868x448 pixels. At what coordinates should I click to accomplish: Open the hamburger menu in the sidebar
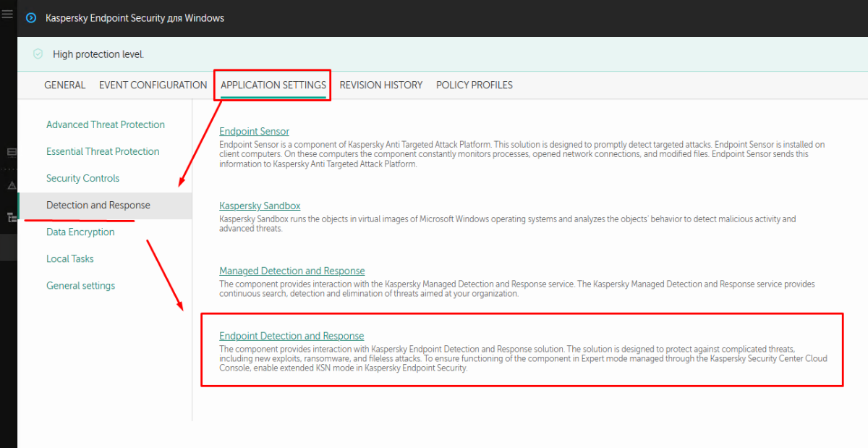8,14
